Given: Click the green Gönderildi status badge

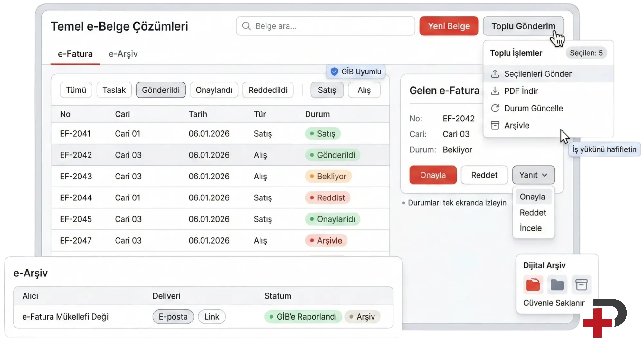Looking at the screenshot, I should (x=332, y=155).
